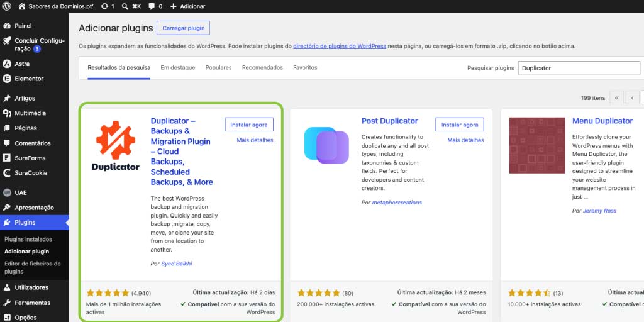Image resolution: width=644 pixels, height=322 pixels.
Task: Click the Apresentação brush icon
Action: 6,208
